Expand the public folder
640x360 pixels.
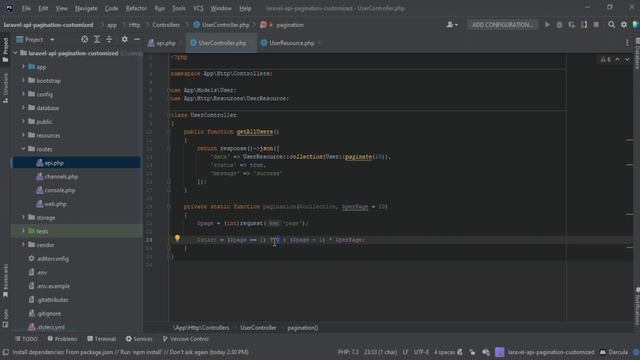(x=23, y=122)
